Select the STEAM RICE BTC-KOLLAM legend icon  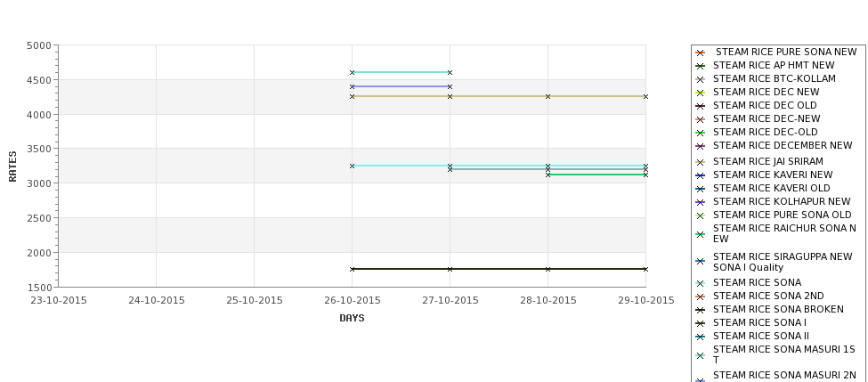tap(700, 80)
